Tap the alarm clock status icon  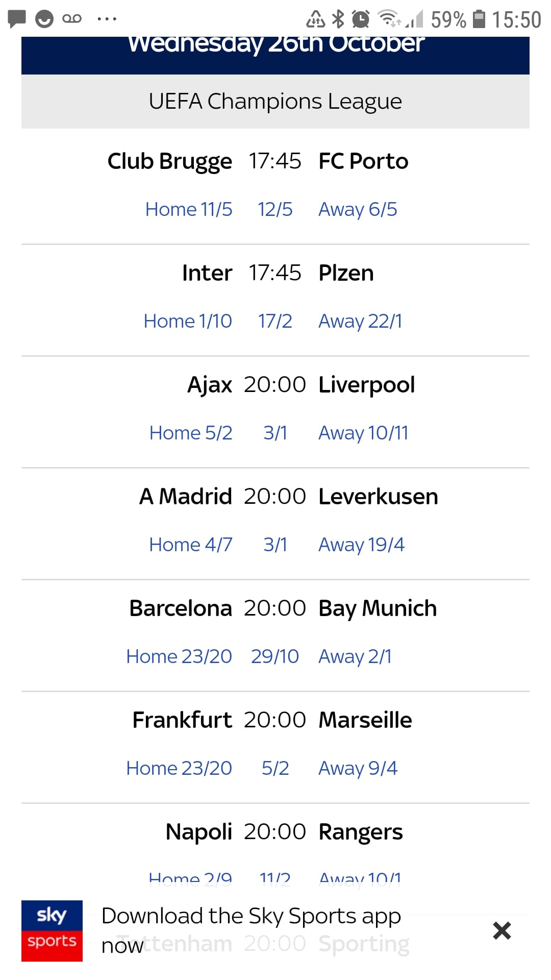click(x=361, y=19)
